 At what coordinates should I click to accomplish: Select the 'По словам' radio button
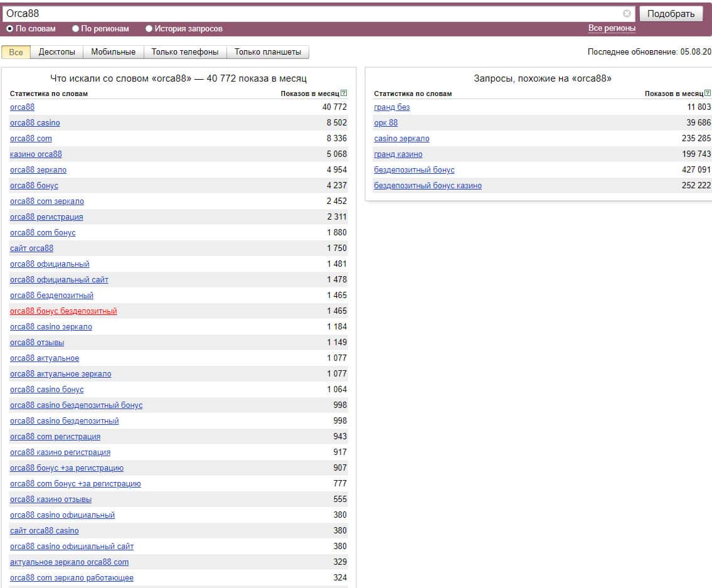[10, 29]
